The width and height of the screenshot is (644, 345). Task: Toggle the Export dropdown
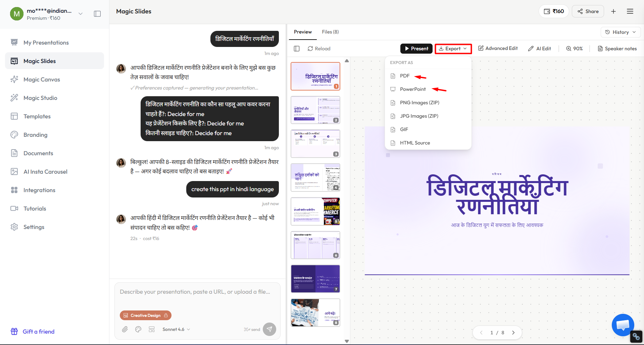[x=453, y=49]
